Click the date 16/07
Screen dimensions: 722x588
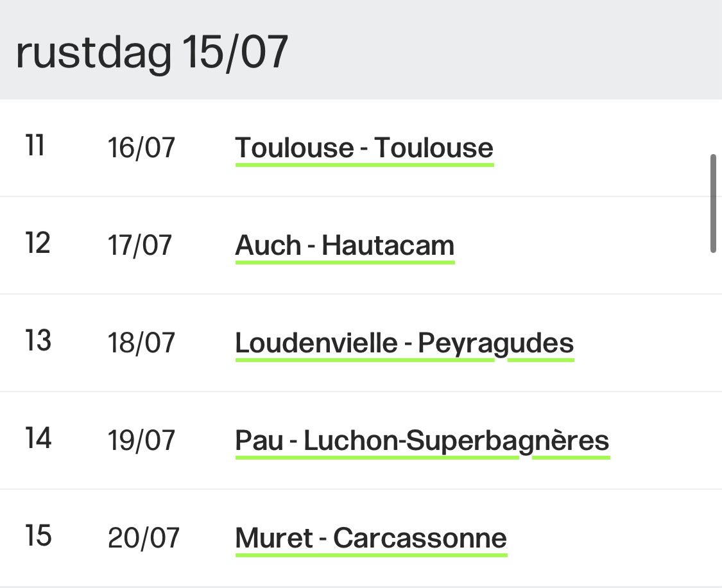point(141,148)
